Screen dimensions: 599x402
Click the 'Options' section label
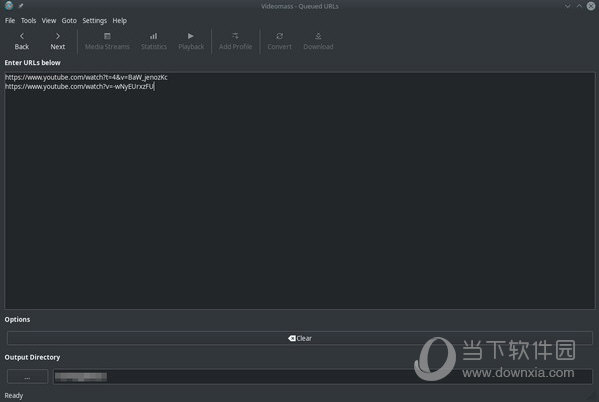pyautogui.click(x=17, y=319)
